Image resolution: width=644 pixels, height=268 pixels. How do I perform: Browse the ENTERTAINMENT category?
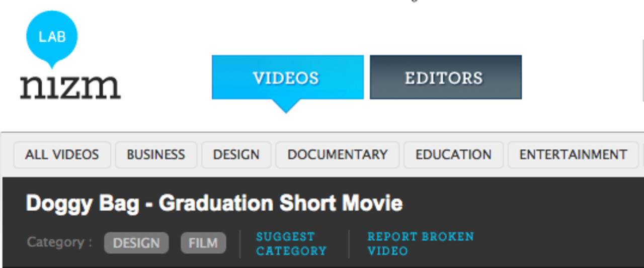573,154
